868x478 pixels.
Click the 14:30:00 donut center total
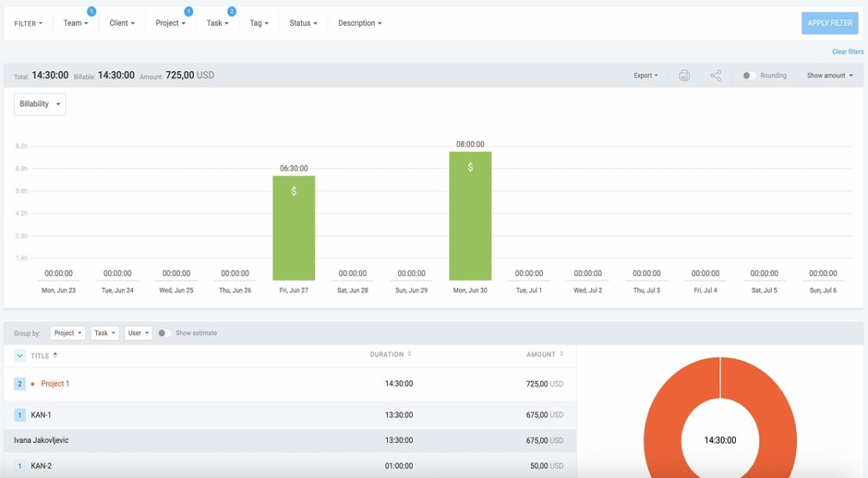pos(720,440)
